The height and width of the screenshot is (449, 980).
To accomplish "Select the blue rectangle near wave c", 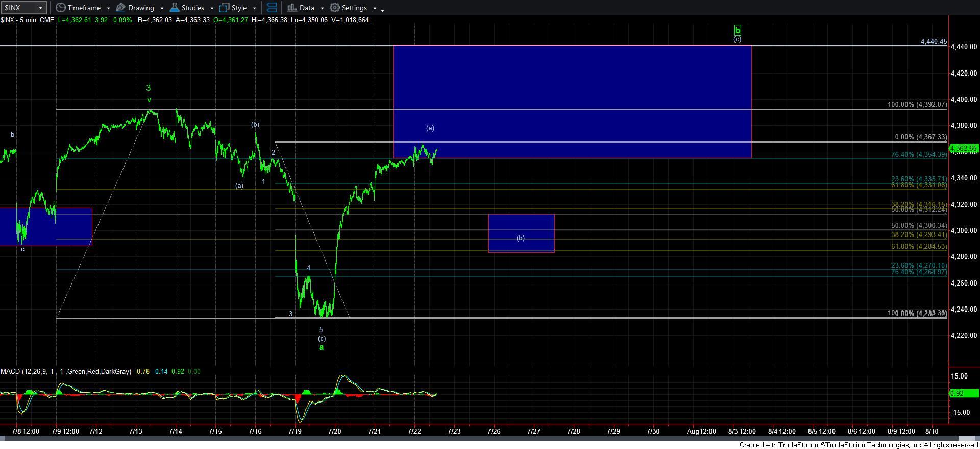I will coord(46,227).
